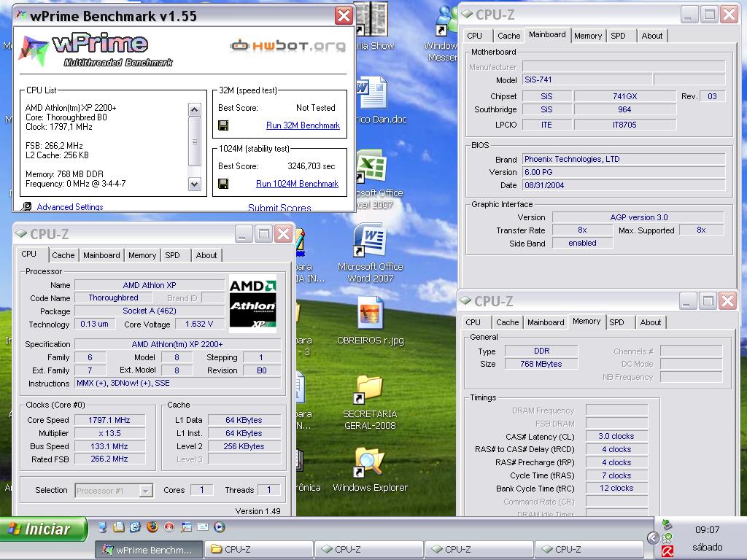Screen dimensions: 747x560
Task: Open the Microsoft Office Excel 2007 shortcut
Action: click(373, 179)
